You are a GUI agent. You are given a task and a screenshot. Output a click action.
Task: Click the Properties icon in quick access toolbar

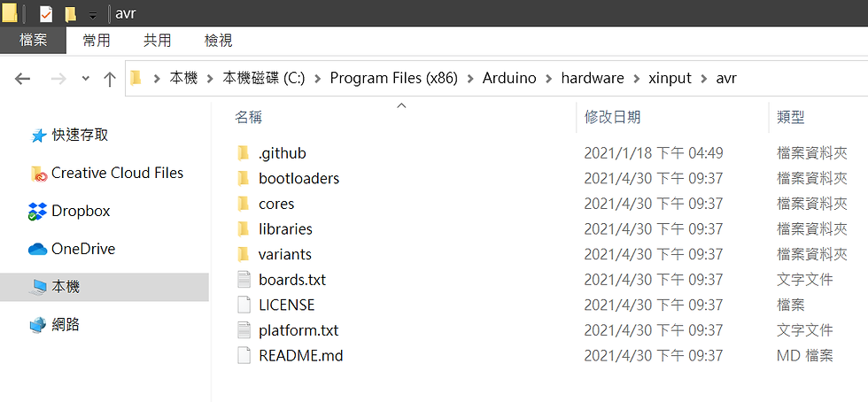tap(46, 13)
